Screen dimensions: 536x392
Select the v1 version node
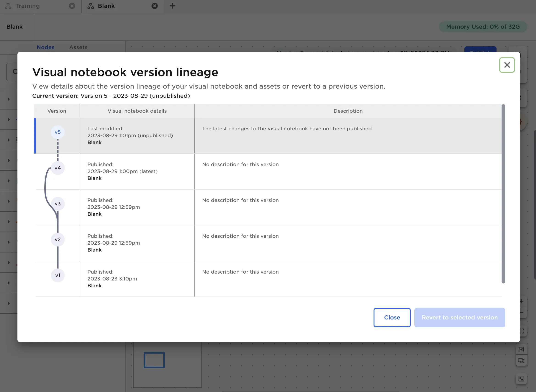coord(58,275)
